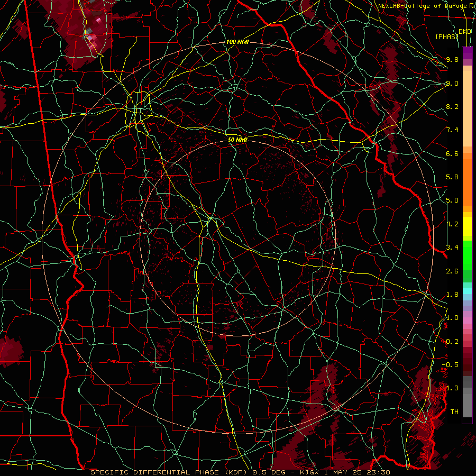Viewport: 476px width, 476px height.
Task: Select the 3.4 value on the legend
Action: point(452,248)
